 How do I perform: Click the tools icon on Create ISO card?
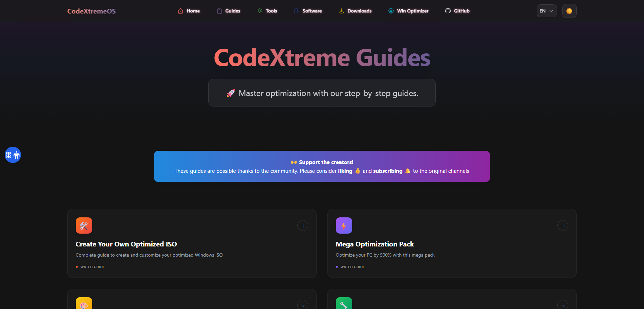click(84, 225)
